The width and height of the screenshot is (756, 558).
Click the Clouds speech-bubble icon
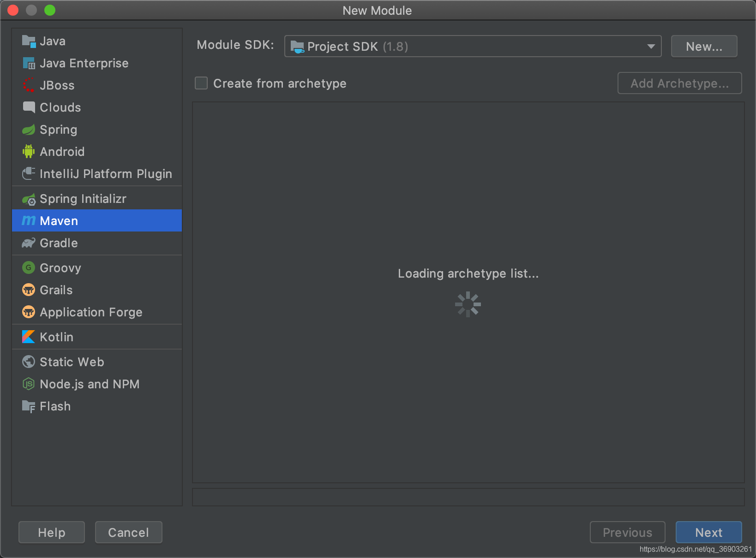29,107
